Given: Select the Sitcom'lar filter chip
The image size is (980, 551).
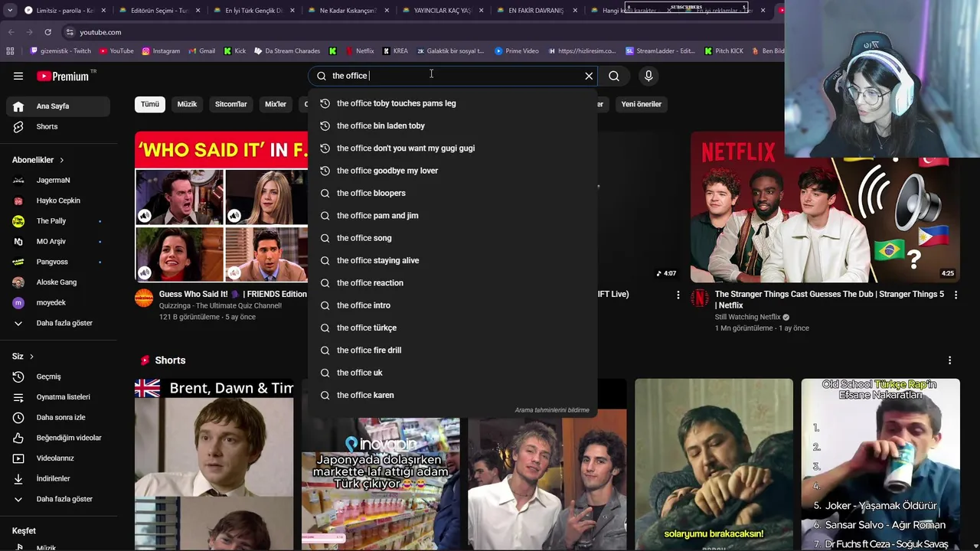Looking at the screenshot, I should pyautogui.click(x=230, y=104).
